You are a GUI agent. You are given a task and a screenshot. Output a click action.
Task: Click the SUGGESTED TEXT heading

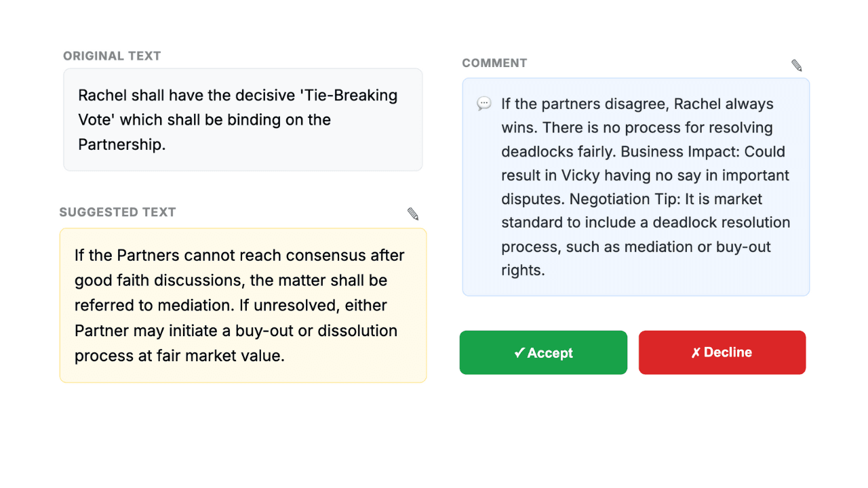[x=117, y=212]
